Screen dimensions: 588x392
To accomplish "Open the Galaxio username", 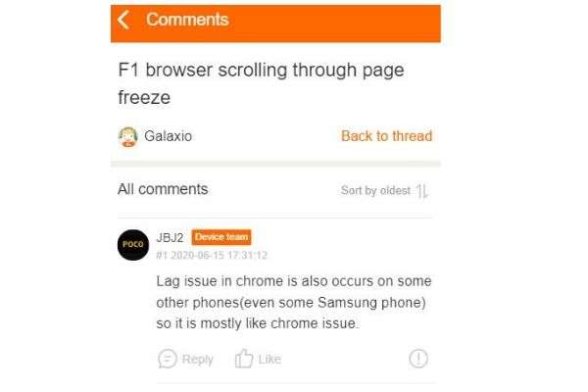I will pos(168,136).
